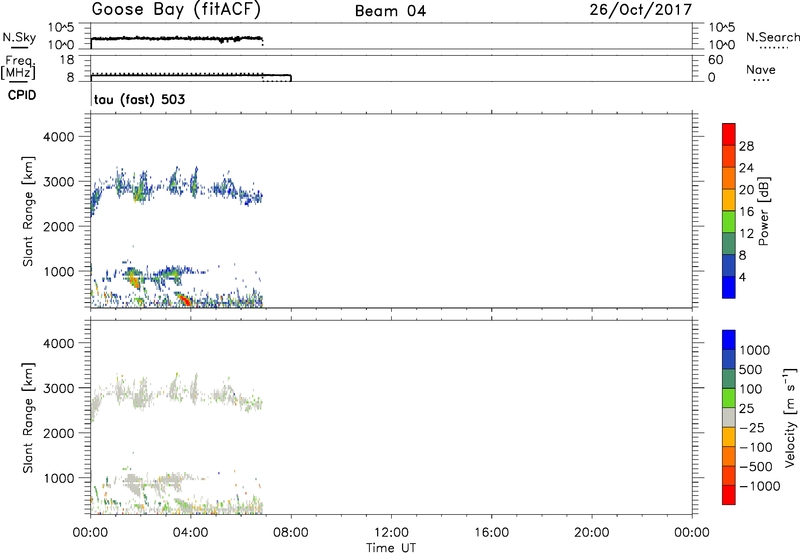Click the "24" label on Power color bar
800x554 pixels.
click(746, 168)
